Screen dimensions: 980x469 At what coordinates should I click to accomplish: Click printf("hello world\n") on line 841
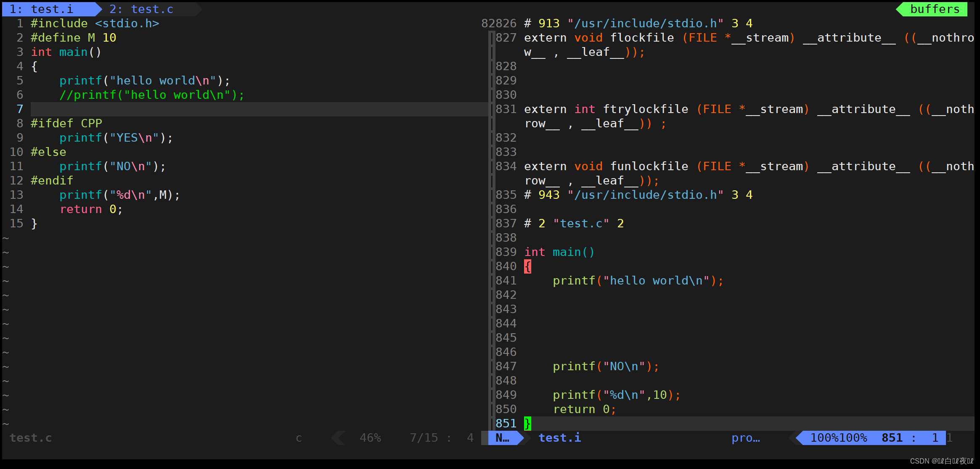pos(638,281)
